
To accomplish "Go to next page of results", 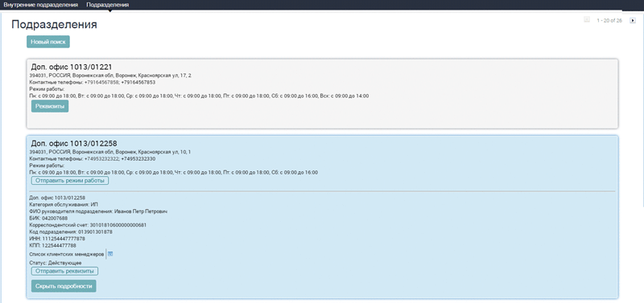I will [633, 20].
